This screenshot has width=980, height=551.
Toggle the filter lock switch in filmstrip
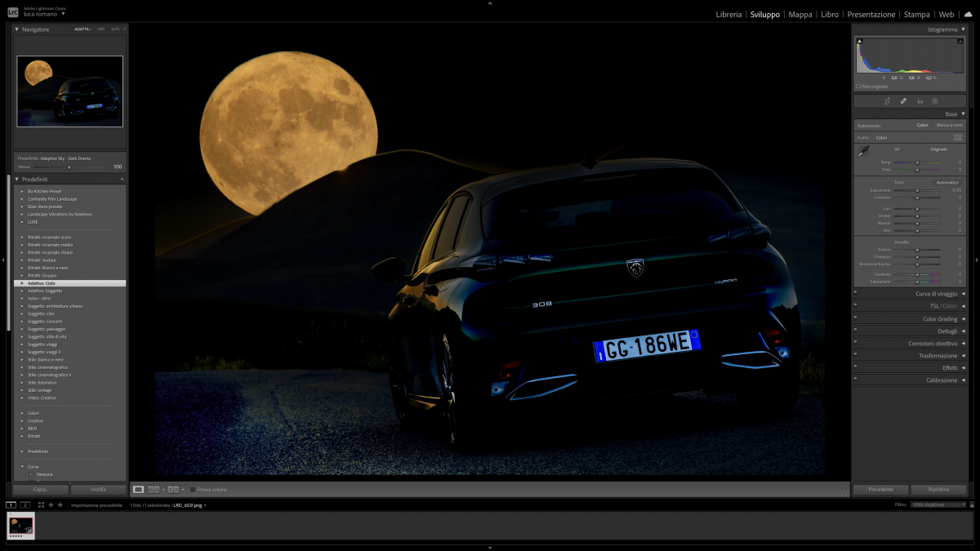(971, 505)
